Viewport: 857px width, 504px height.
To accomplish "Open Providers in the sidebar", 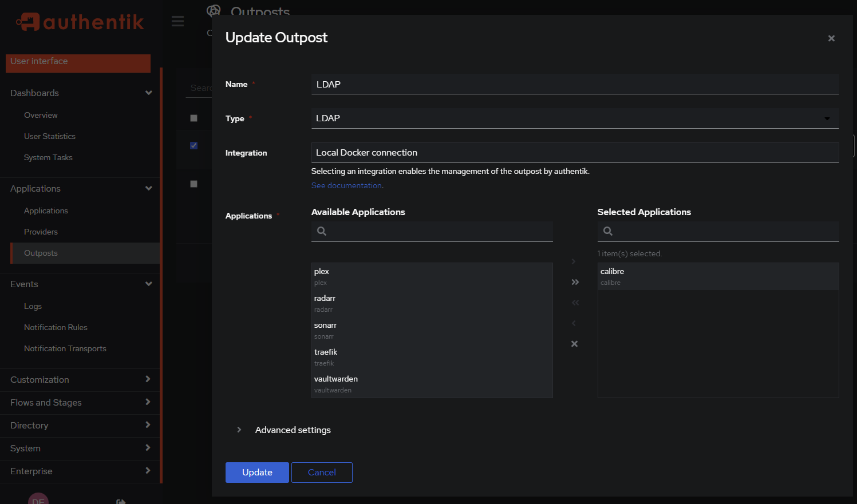I will tap(41, 232).
